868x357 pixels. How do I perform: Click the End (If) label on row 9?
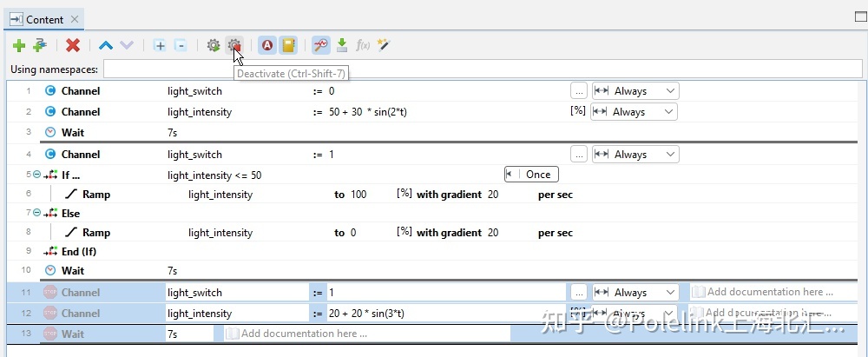coord(79,252)
